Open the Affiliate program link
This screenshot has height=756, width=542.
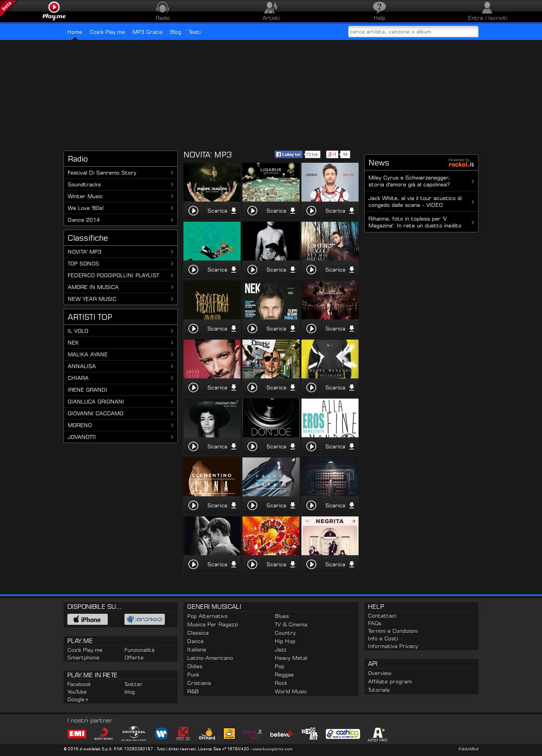click(390, 681)
